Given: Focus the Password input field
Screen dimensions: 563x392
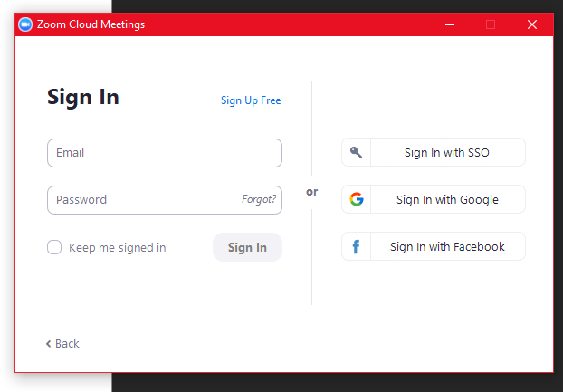Looking at the screenshot, I should coord(165,200).
